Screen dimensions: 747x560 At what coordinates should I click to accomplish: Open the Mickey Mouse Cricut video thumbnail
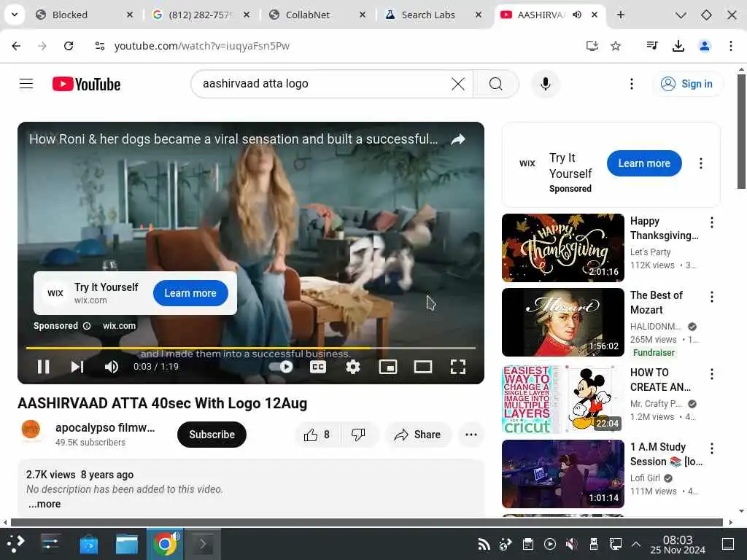[x=563, y=399]
